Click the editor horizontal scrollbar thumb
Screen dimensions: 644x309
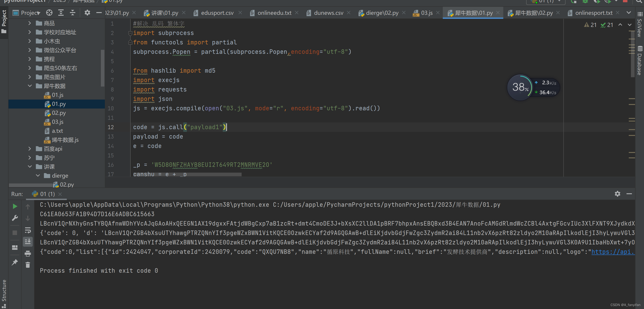coord(188,175)
